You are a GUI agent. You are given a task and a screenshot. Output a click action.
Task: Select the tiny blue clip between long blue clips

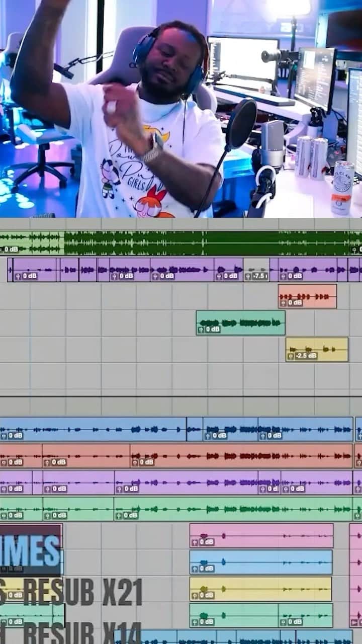[195, 429]
